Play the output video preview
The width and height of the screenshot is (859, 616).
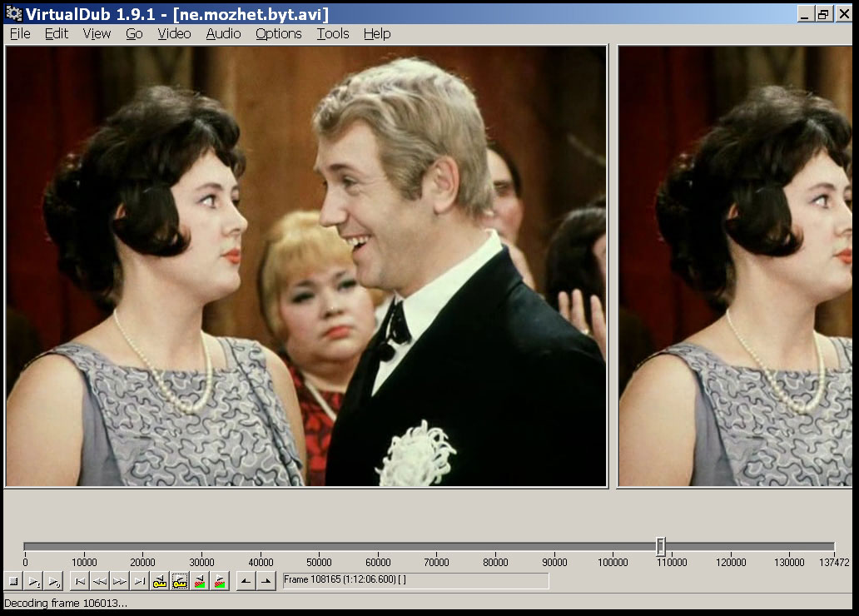click(x=53, y=581)
